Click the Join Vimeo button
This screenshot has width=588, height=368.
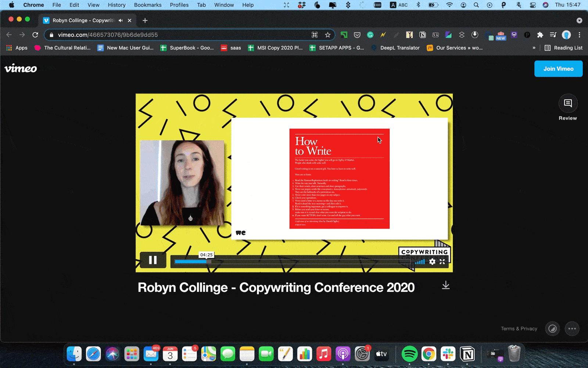(558, 69)
